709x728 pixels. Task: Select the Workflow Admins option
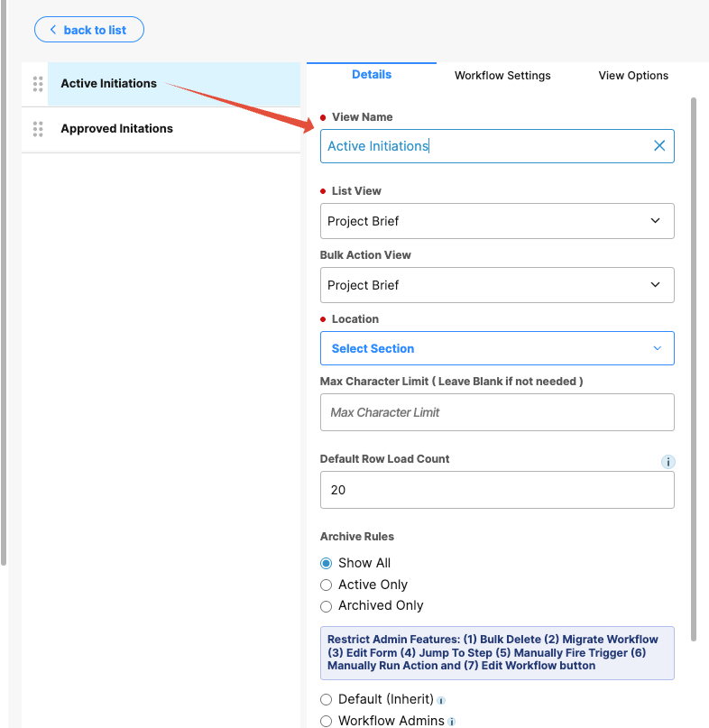click(326, 721)
